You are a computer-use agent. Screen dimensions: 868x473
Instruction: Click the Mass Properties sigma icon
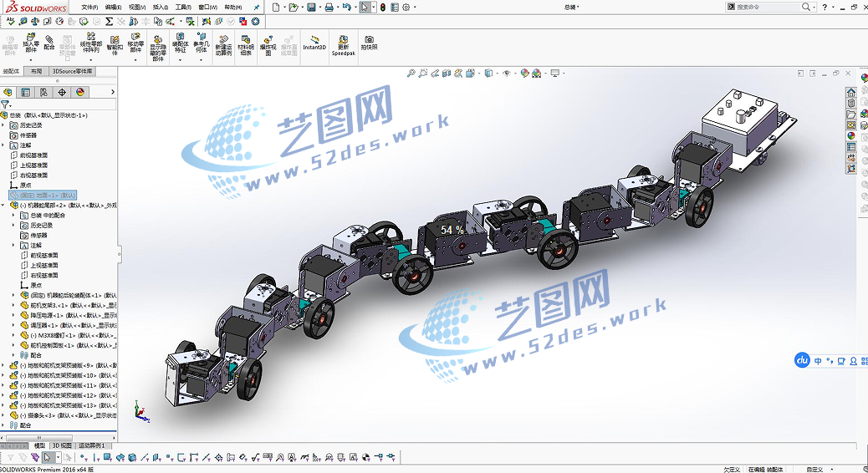pos(109,22)
